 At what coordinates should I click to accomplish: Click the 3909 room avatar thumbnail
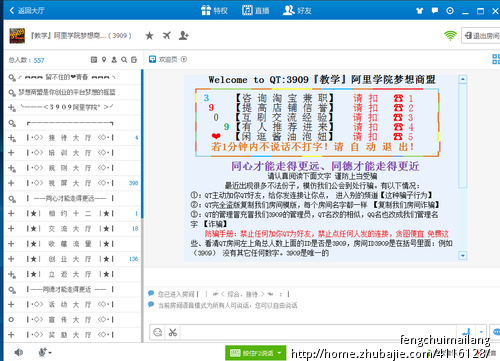17,36
